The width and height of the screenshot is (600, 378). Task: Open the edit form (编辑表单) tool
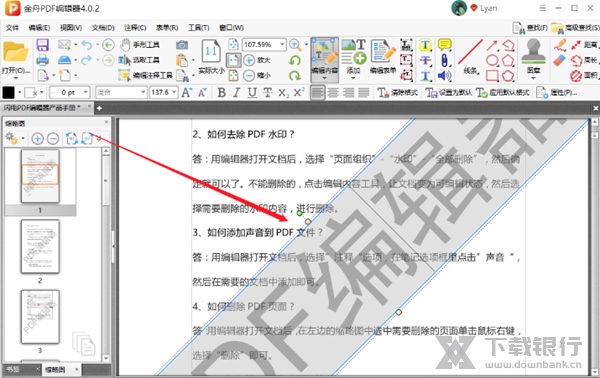point(383,56)
